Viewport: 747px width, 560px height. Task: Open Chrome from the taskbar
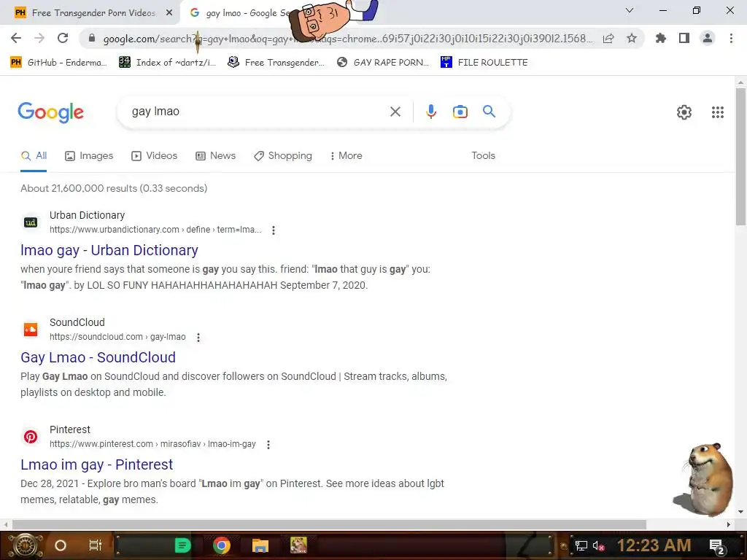[x=222, y=545]
